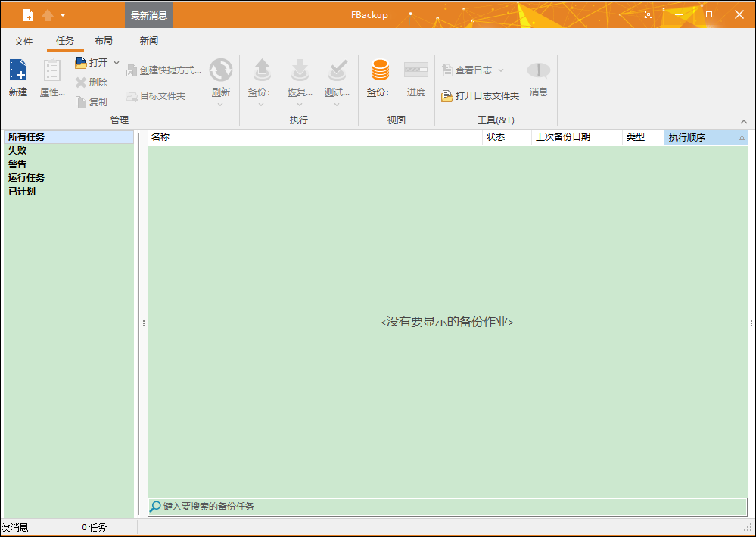Image resolution: width=756 pixels, height=537 pixels.
Task: Expand the 测试 dropdown chevron
Action: pyautogui.click(x=337, y=105)
